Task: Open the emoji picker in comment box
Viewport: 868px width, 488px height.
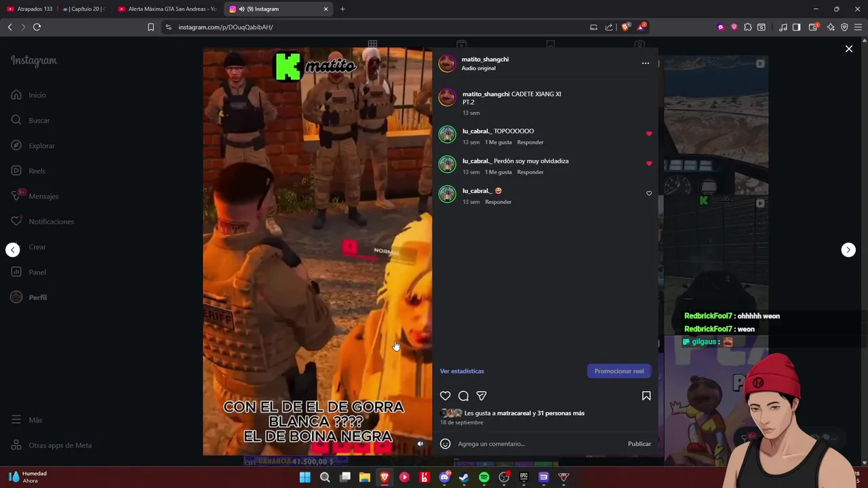Action: coord(445,444)
